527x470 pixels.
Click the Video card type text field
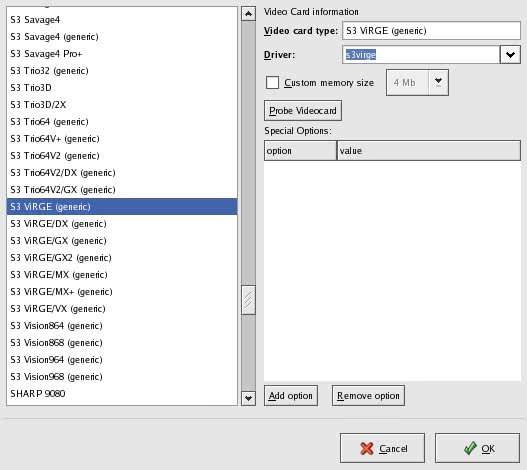coord(432,31)
